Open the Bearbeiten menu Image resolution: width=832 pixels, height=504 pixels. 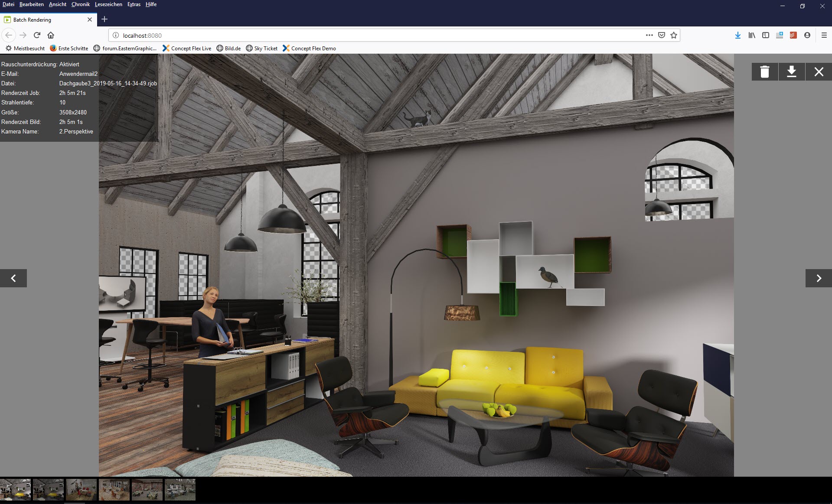(32, 4)
